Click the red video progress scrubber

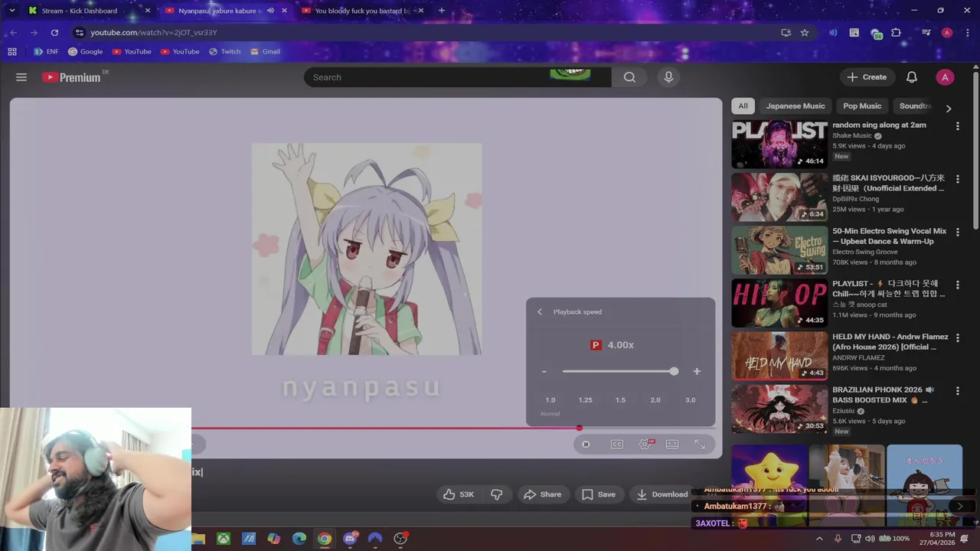pyautogui.click(x=580, y=429)
